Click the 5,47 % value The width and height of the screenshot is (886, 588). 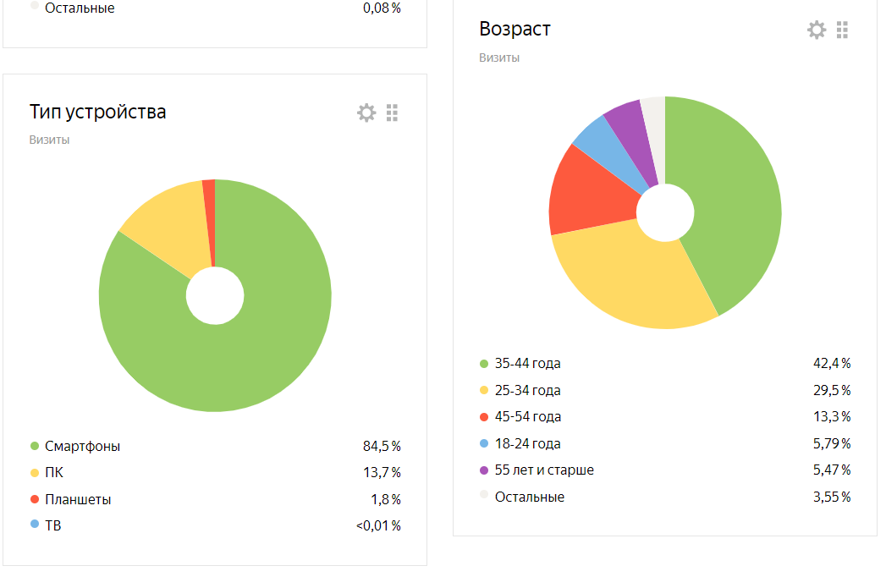(832, 470)
